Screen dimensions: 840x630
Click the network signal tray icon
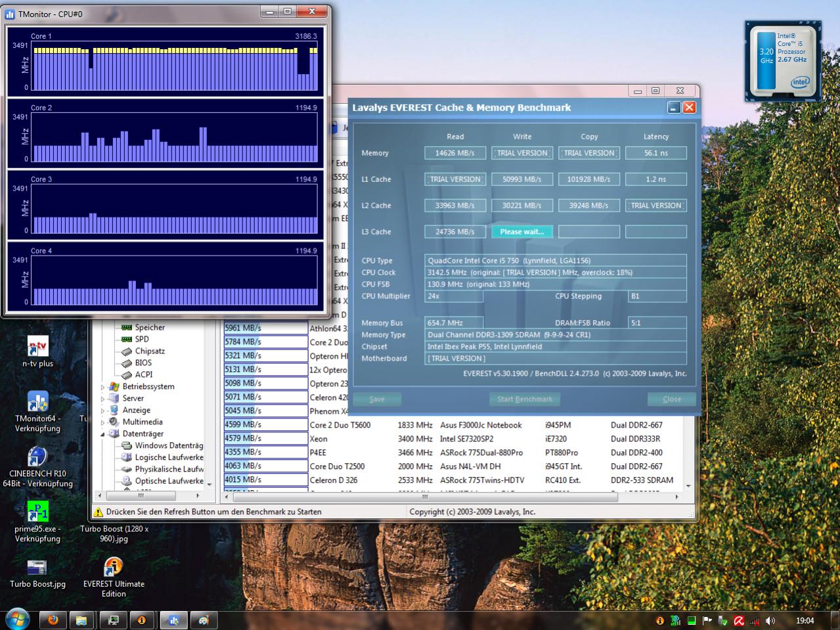755,620
